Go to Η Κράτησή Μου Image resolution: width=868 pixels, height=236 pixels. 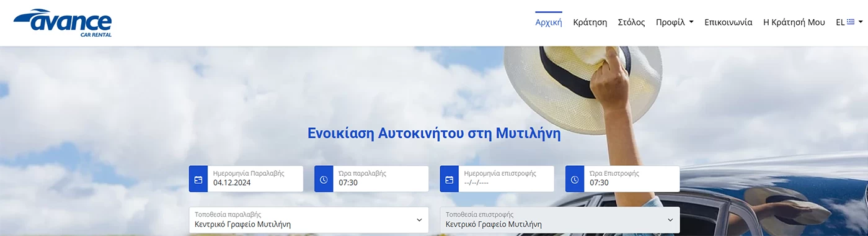[x=794, y=22]
